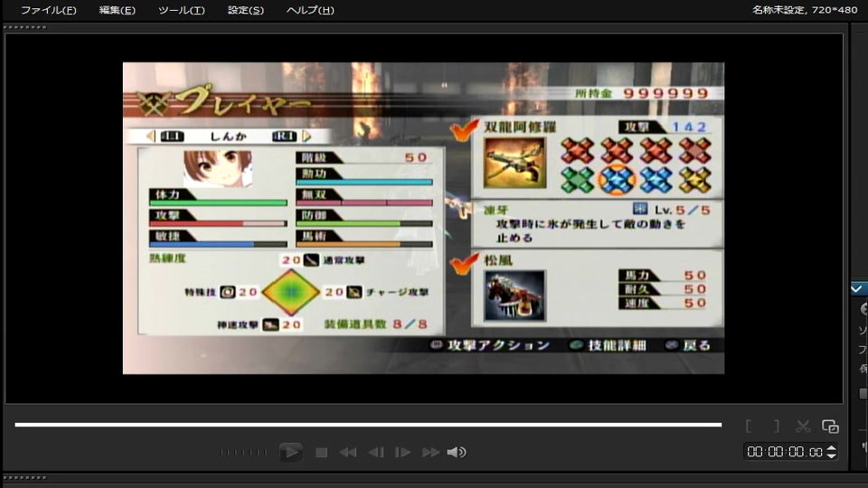The height and width of the screenshot is (488, 868).
Task: Click the プレイヤー heading in the preview
Action: (243, 101)
